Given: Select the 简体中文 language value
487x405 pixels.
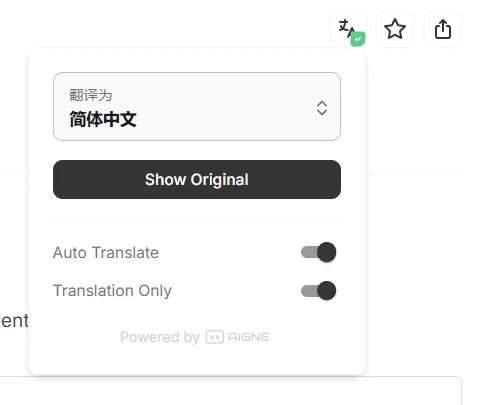Looking at the screenshot, I should [x=103, y=119].
